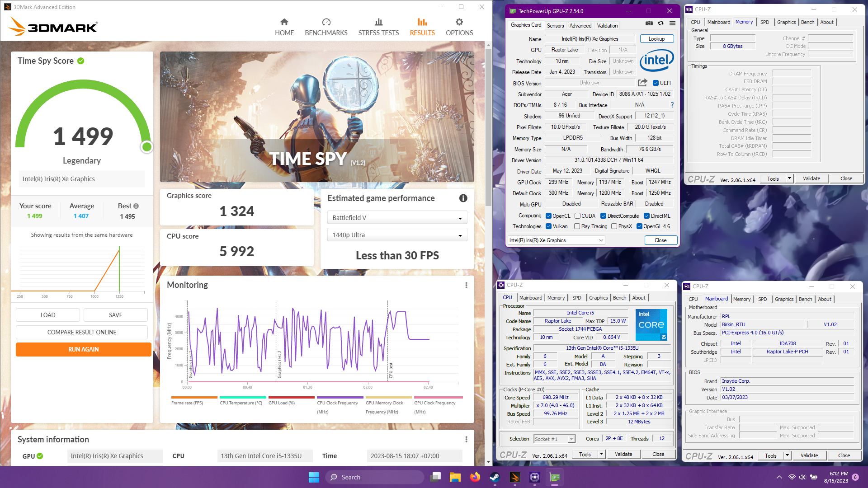The image size is (868, 488).
Task: Open Steam from the taskbar
Action: click(495, 477)
